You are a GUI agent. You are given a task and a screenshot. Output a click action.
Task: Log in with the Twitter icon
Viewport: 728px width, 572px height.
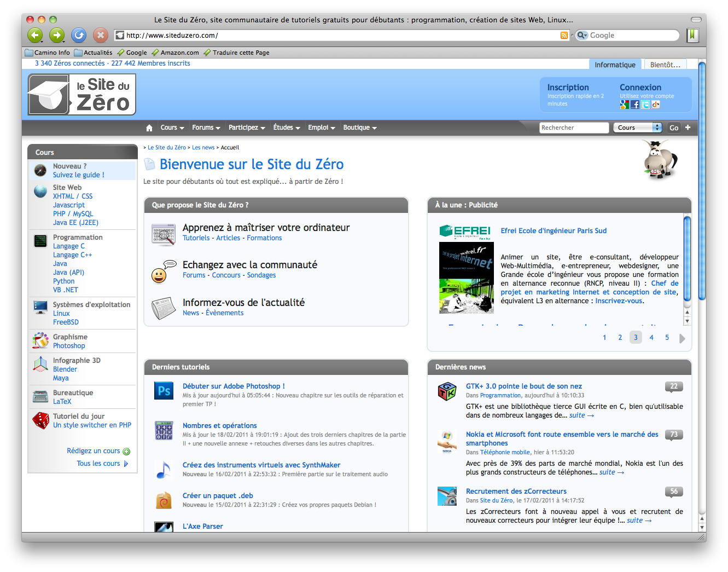645,105
